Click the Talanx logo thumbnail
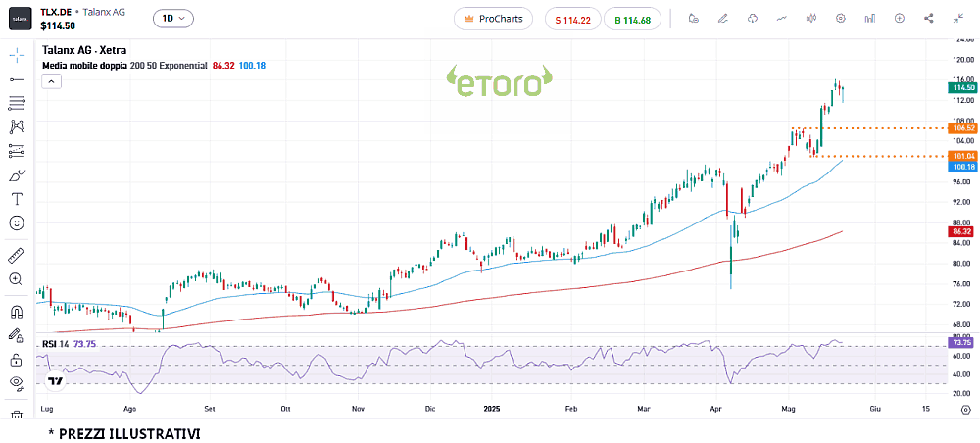The width and height of the screenshot is (980, 443). coord(20,19)
